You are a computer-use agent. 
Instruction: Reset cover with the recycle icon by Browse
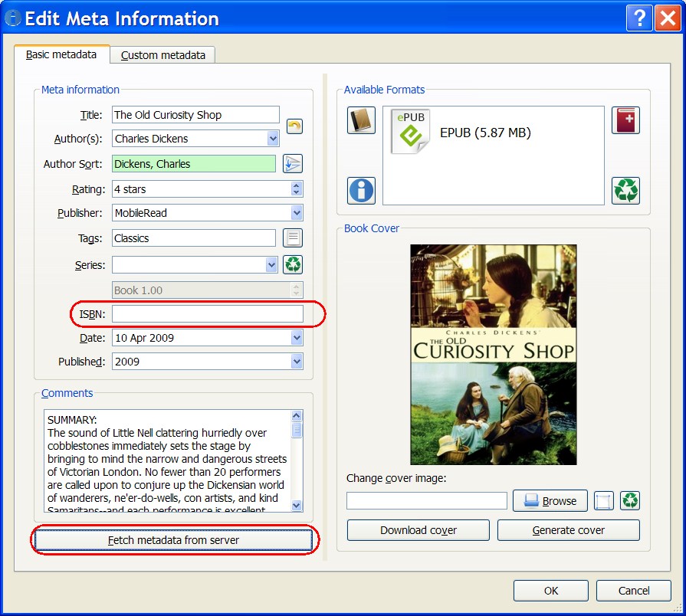630,500
